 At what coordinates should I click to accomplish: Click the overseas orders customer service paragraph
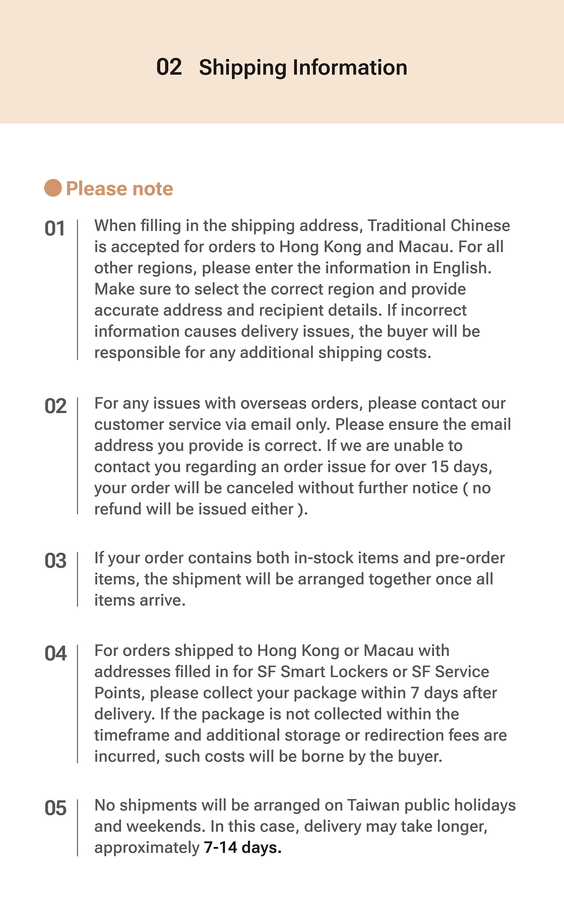(303, 456)
